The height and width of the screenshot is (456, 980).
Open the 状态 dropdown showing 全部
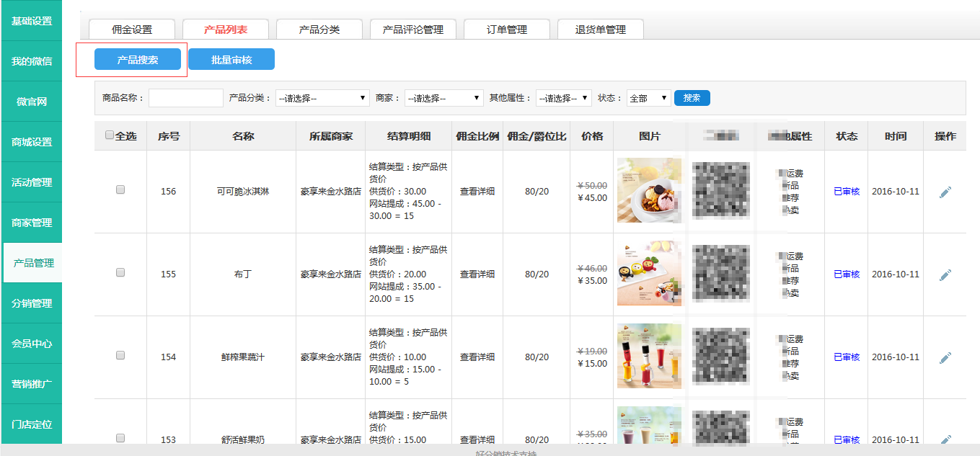click(648, 98)
